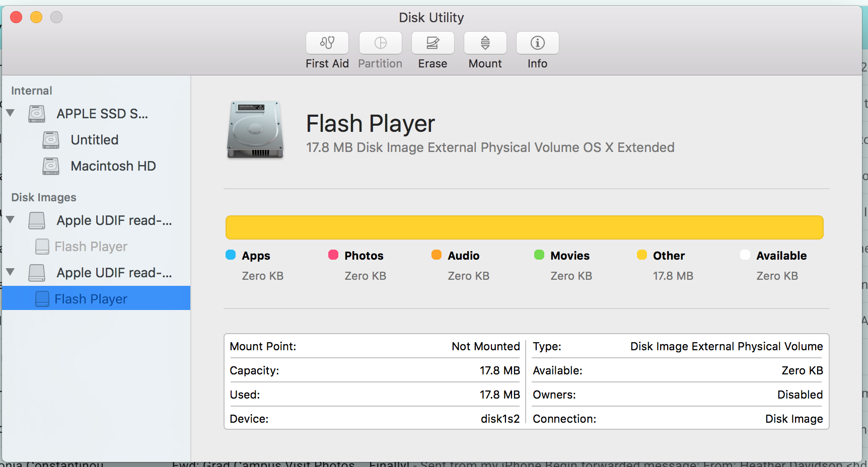Click the APPLE SSD drive icon
Screen dimensions: 868x467
pyautogui.click(x=36, y=113)
